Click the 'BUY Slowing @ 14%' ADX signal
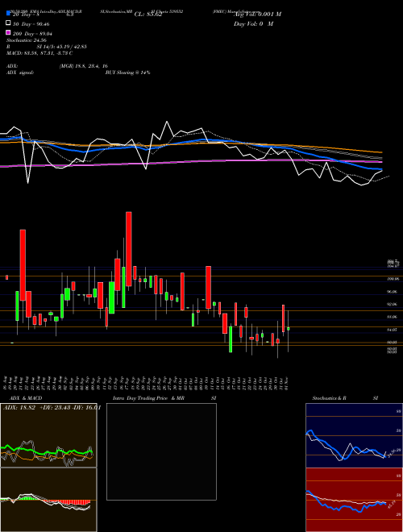403x532 pixels. click(127, 73)
